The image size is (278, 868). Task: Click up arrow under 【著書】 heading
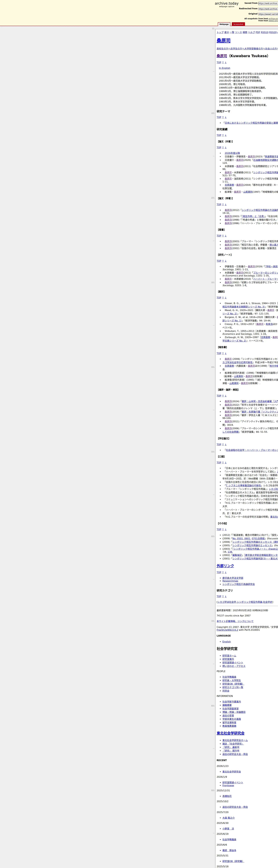coord(223,236)
